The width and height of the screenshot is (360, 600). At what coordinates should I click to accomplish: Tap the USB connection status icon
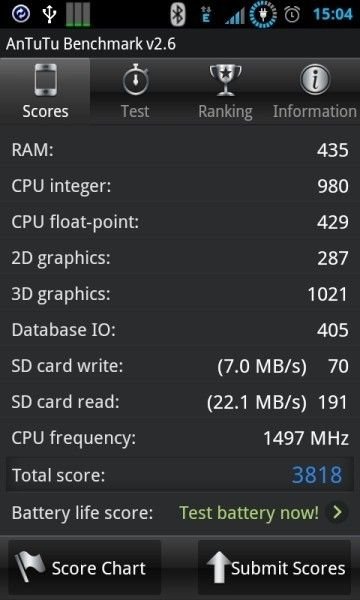(49, 14)
